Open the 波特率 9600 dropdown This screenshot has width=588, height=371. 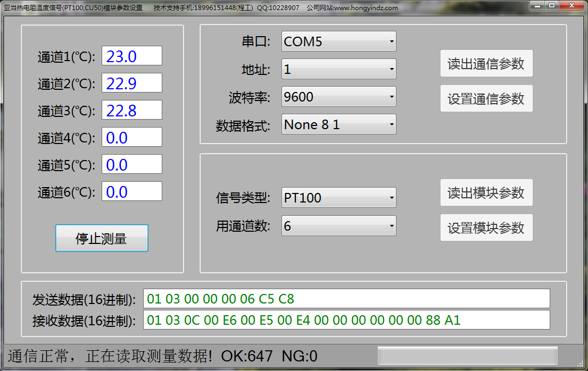[x=338, y=97]
